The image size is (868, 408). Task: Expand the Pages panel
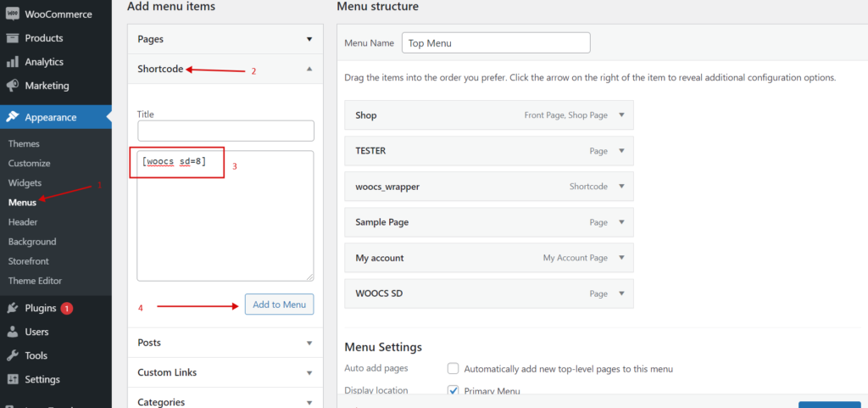coord(309,39)
